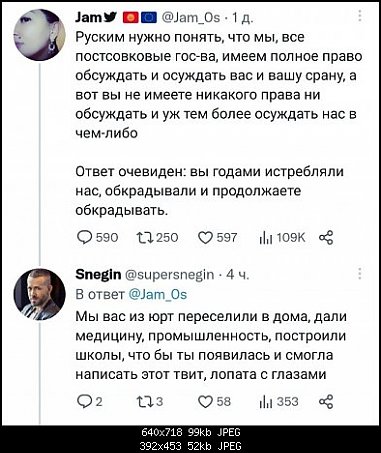Open Jam's profile avatar
The image size is (381, 453).
pyautogui.click(x=39, y=35)
